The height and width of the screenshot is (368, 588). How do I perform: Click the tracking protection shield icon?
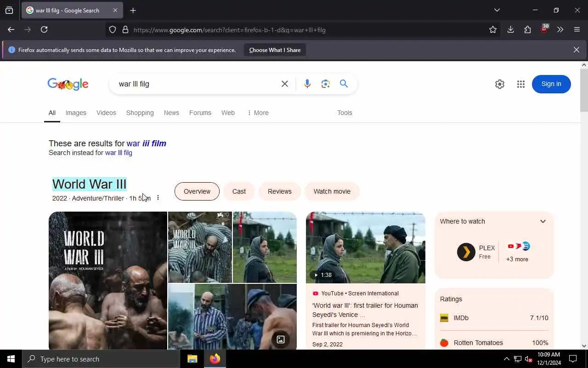tap(113, 30)
